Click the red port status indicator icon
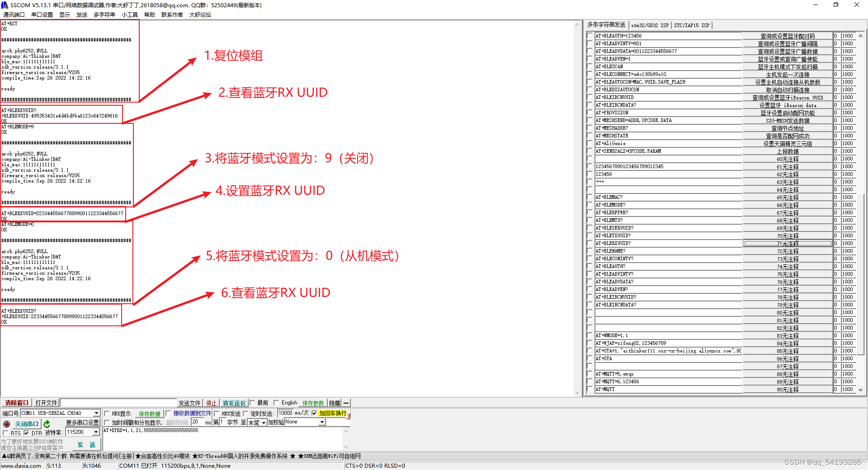The height and width of the screenshot is (470, 868). point(6,424)
